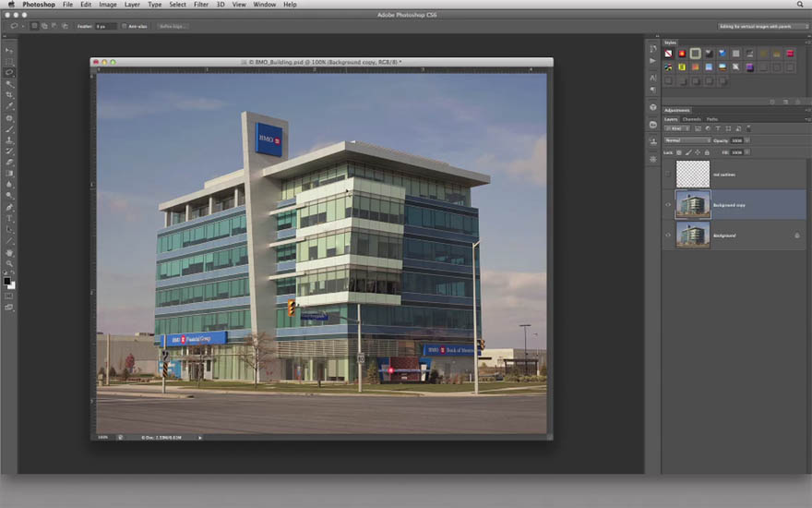Hide the Background layer
812x508 pixels.
click(x=667, y=236)
